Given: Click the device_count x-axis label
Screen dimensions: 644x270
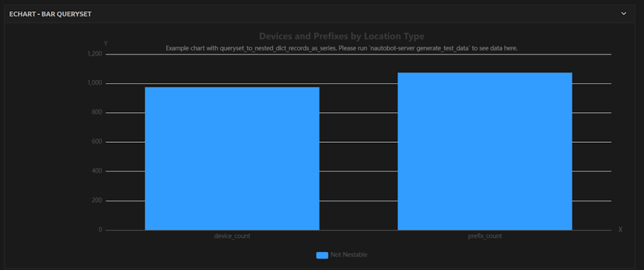Looking at the screenshot, I should tap(232, 237).
